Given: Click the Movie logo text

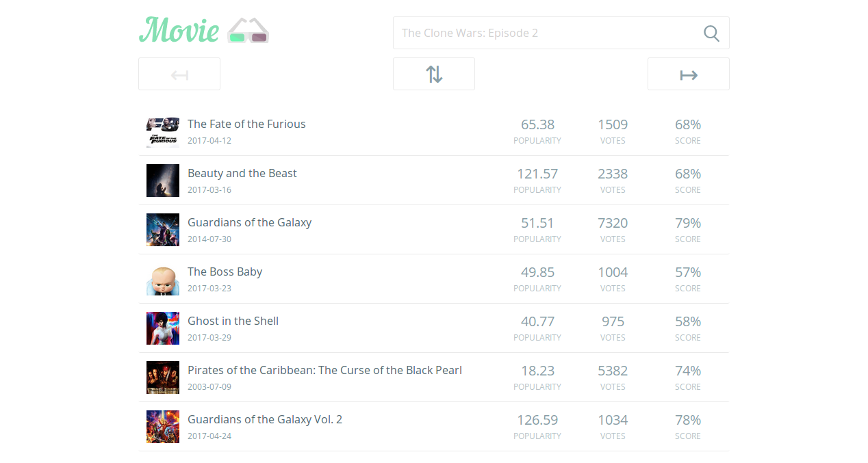Looking at the screenshot, I should [x=179, y=30].
